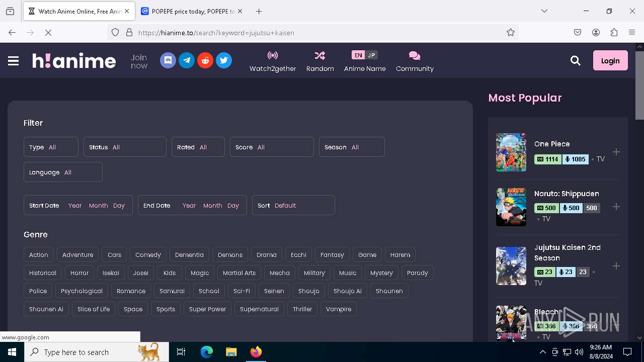The image size is (644, 362).
Task: Close the Watch Anime Online tab
Action: coord(127,11)
